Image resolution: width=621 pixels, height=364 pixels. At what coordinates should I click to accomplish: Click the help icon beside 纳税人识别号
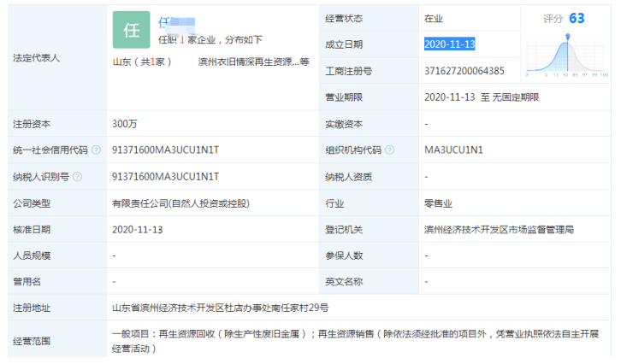tap(78, 177)
